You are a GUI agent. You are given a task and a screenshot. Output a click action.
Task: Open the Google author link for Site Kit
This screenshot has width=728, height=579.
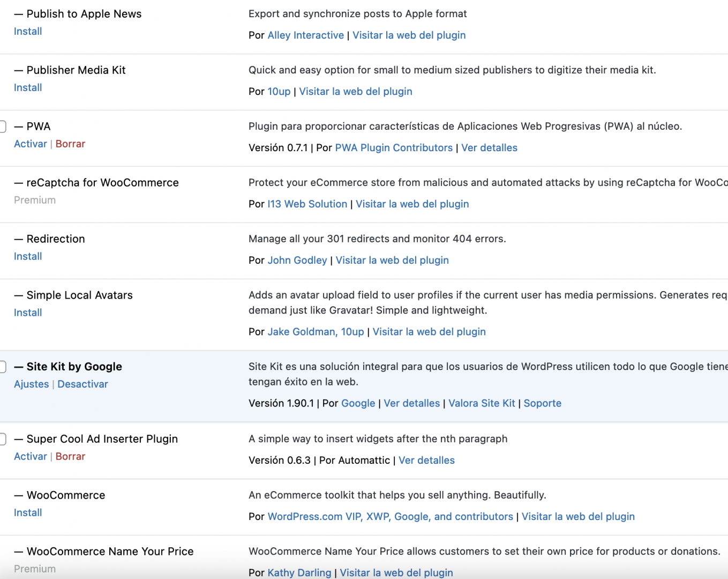point(358,403)
